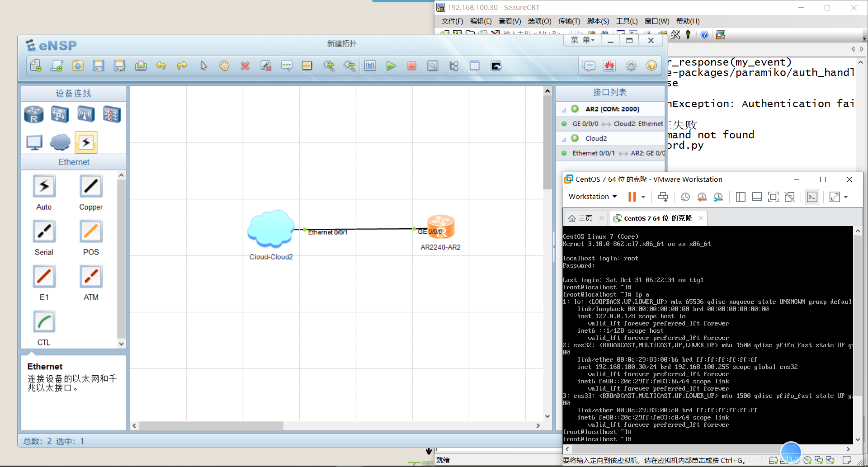Collapse the Cloud2 entry in interface list
Image resolution: width=868 pixels, height=467 pixels.
(x=564, y=139)
